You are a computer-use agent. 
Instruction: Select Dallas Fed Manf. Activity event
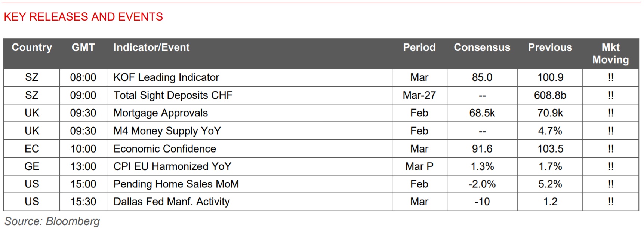(172, 202)
